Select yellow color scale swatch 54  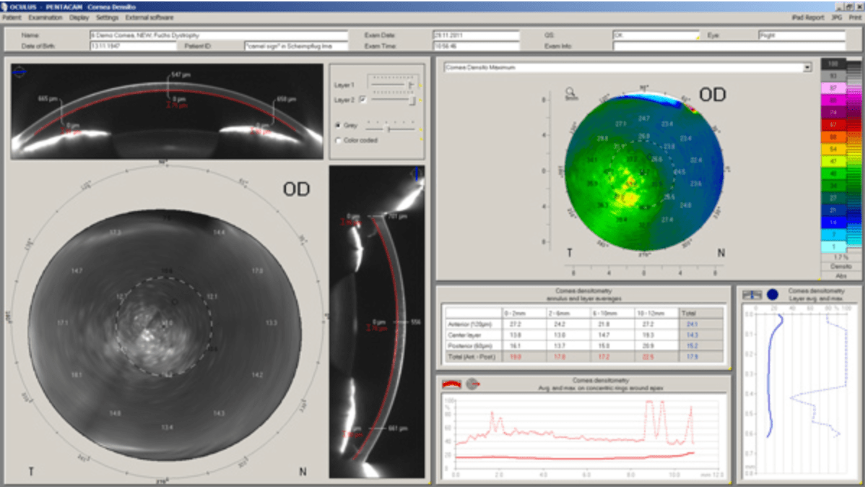click(833, 149)
